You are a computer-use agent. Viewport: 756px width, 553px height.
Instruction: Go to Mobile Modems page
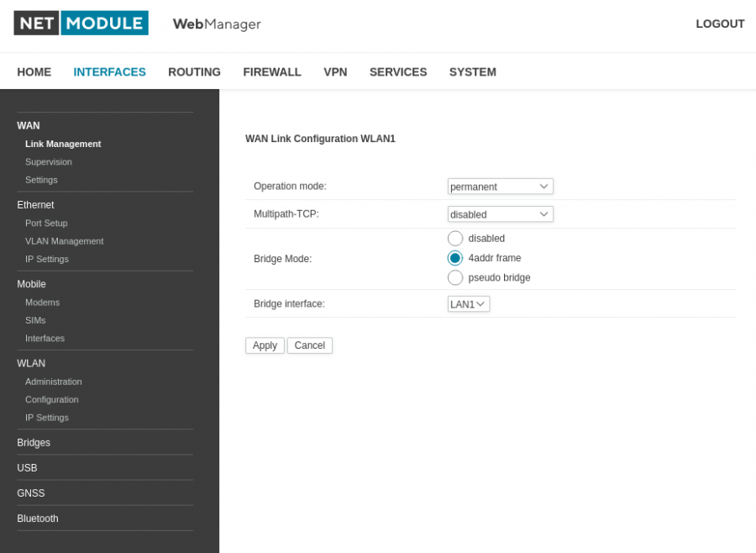tap(42, 303)
